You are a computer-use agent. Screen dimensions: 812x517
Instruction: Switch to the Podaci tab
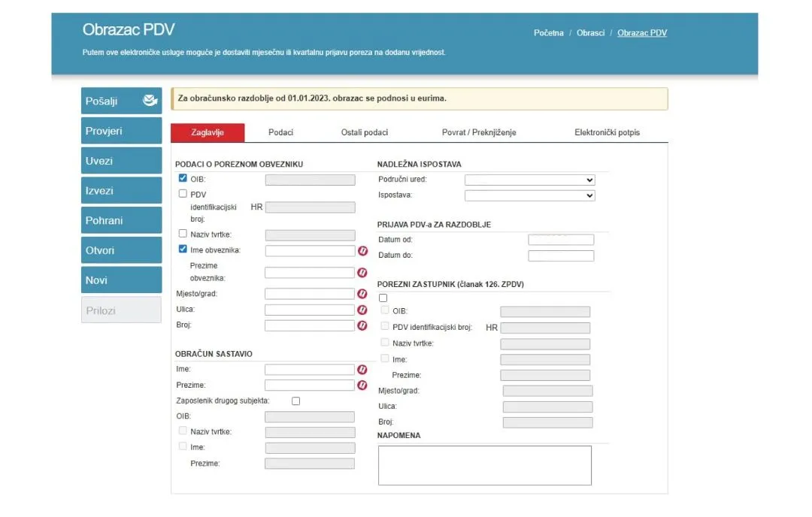(280, 132)
